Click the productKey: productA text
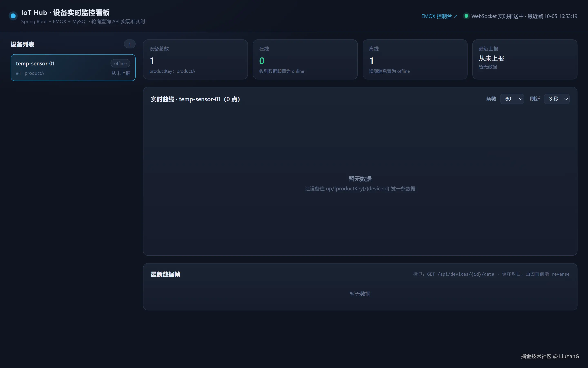The width and height of the screenshot is (588, 368). [172, 71]
